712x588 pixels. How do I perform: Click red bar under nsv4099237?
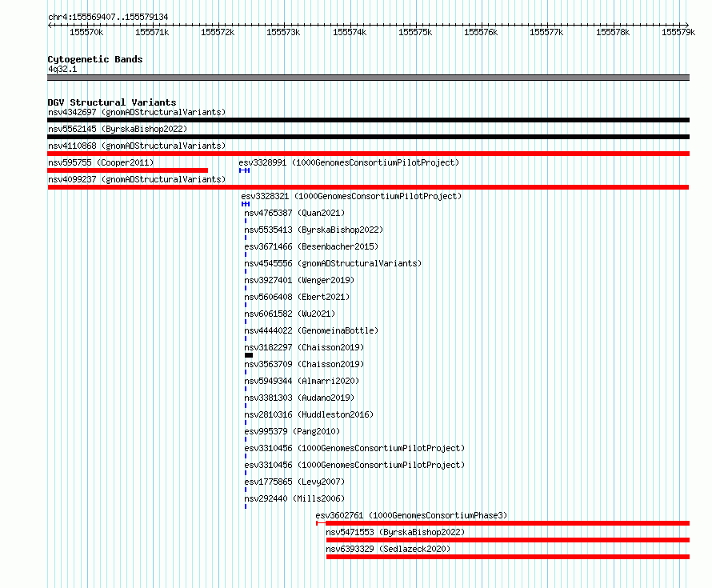[x=368, y=187]
